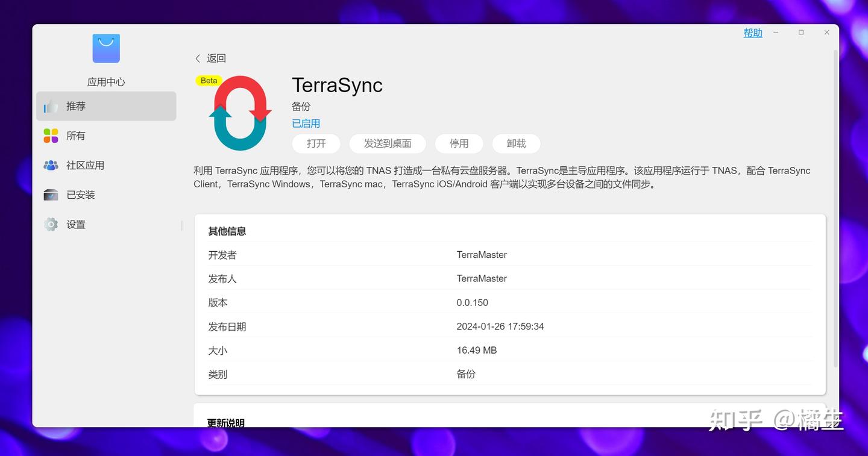Click 发送到桌面 to send to desktop
The image size is (868, 456).
point(388,143)
